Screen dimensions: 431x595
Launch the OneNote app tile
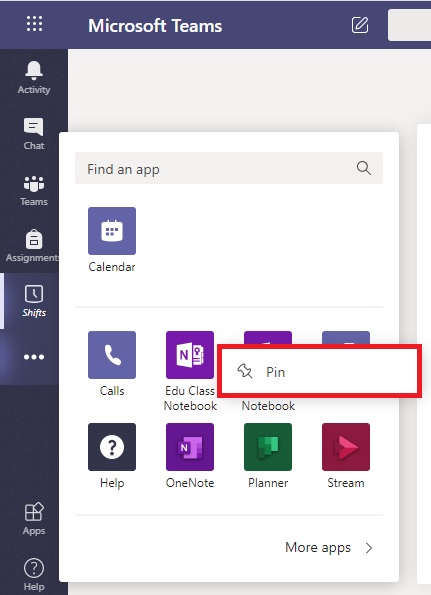pyautogui.click(x=190, y=456)
